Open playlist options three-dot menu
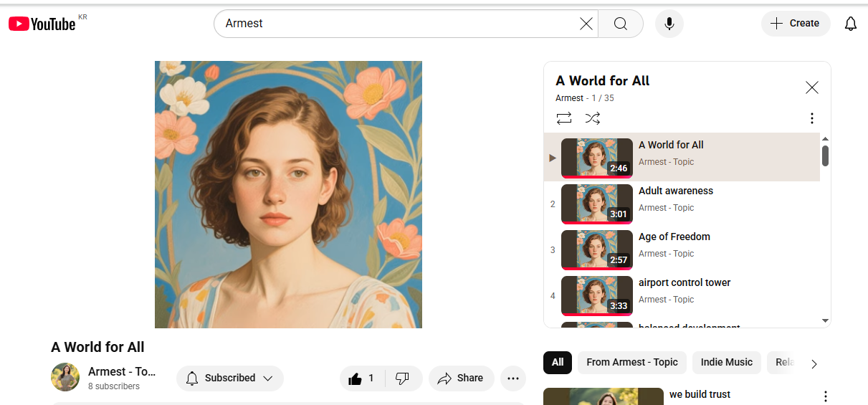Screen dimensions: 868x405 812,118
